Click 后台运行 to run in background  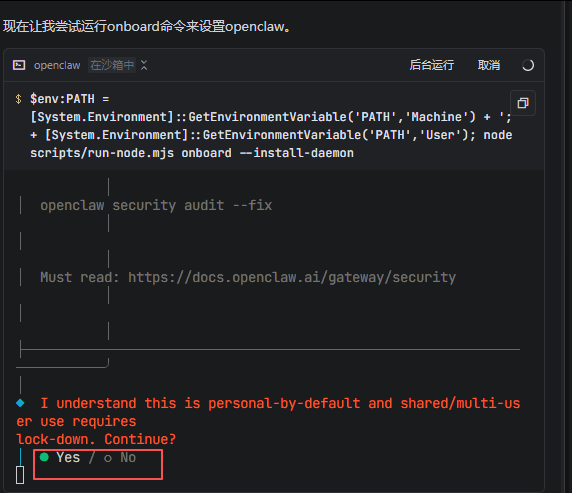[432, 65]
